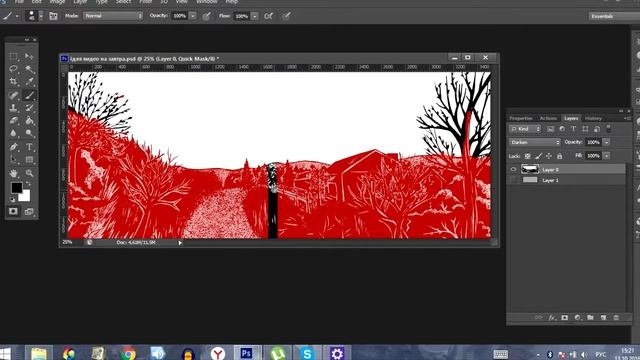Toggle Lock image pixels brush icon
Screen dimensions: 640x360
click(x=538, y=156)
